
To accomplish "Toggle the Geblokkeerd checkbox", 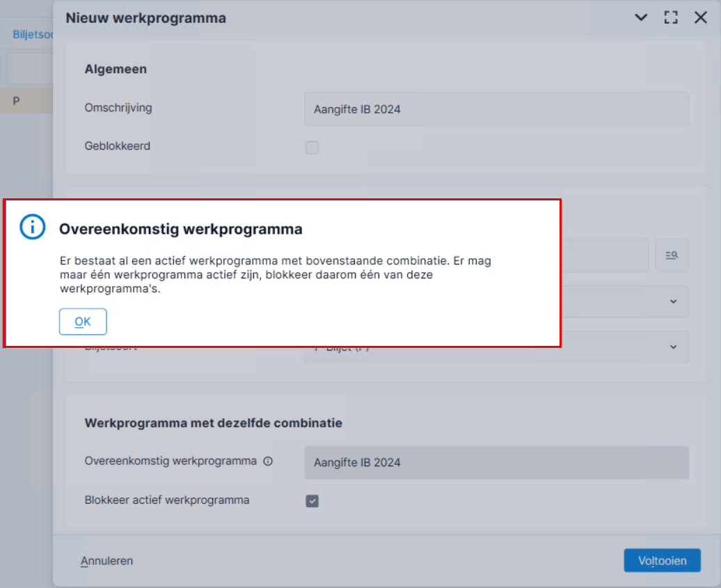I will [x=312, y=147].
